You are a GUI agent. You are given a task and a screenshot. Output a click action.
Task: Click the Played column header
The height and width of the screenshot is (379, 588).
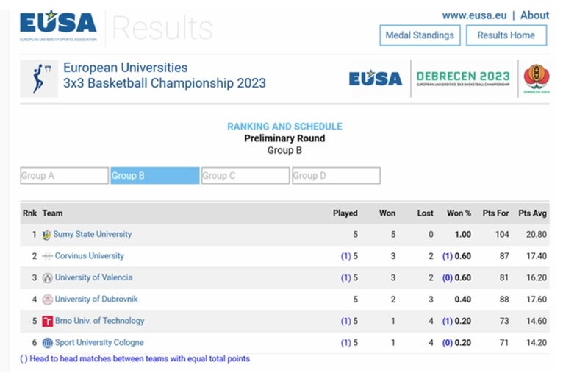[345, 213]
